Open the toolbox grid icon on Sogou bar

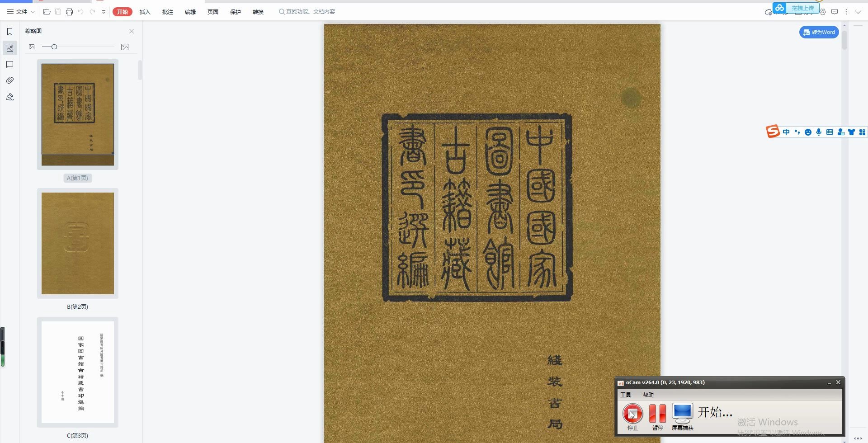(862, 132)
